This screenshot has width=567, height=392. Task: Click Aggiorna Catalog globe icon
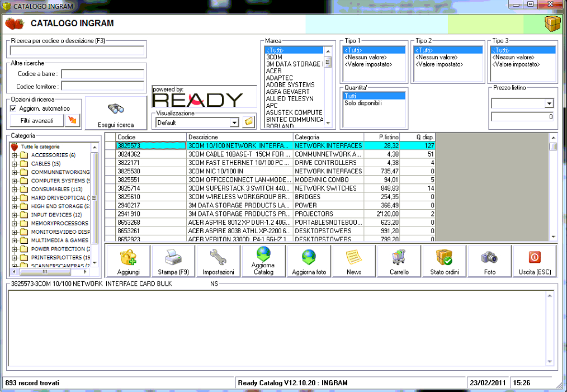click(x=263, y=261)
